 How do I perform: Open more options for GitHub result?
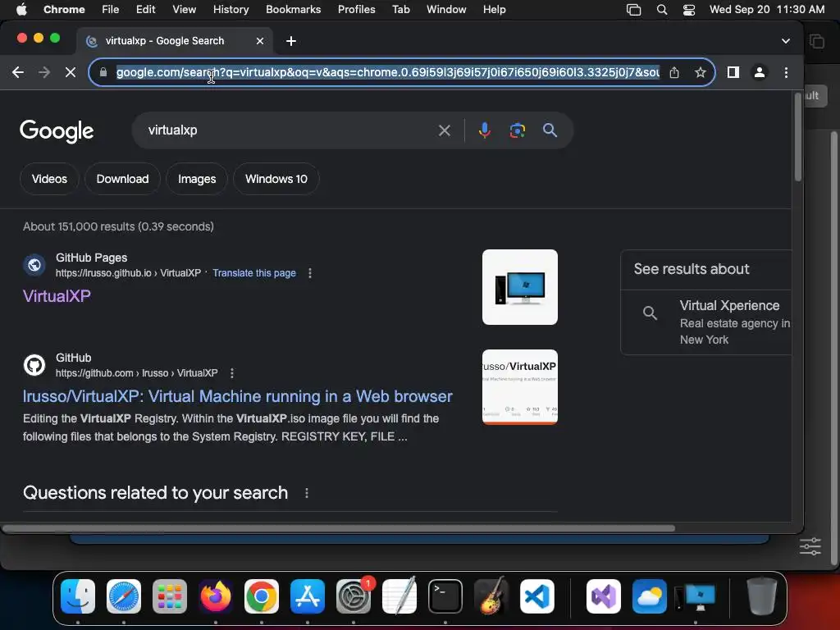[231, 373]
